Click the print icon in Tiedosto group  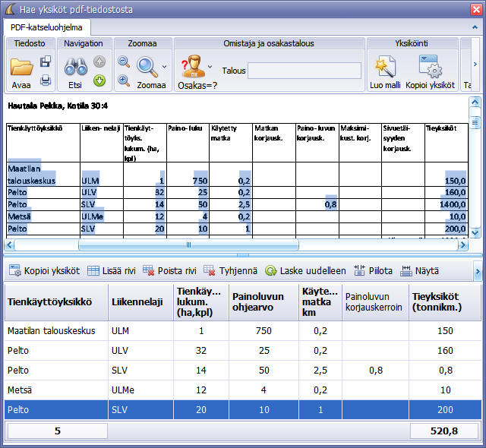click(x=45, y=79)
